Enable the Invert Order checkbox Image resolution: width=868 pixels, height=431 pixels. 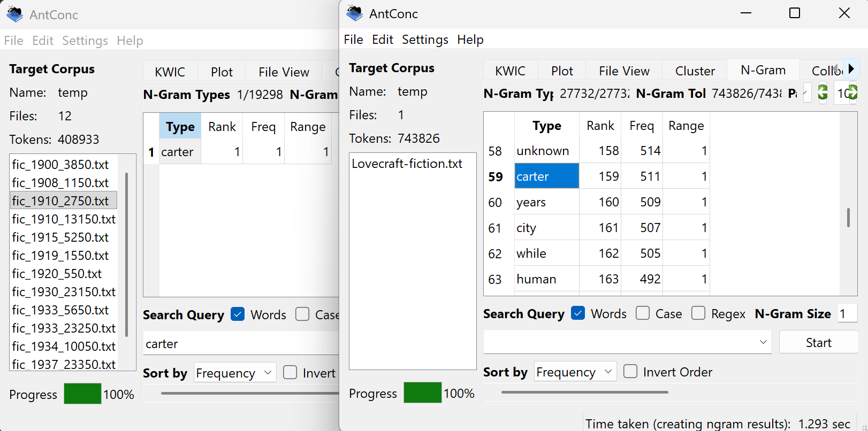point(630,372)
